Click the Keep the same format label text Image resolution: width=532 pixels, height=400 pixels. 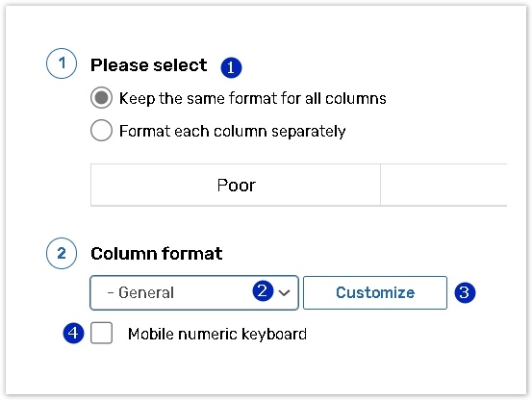click(x=253, y=98)
